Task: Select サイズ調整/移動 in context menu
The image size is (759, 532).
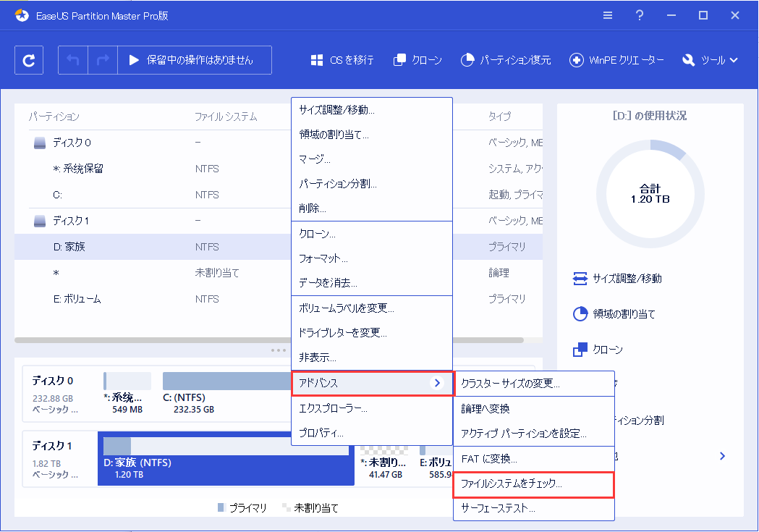Action: 372,110
